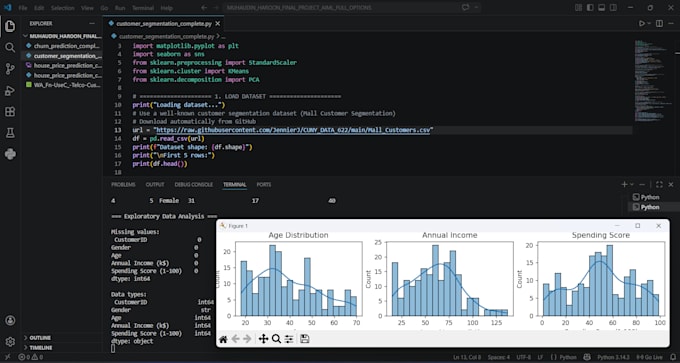Image resolution: width=680 pixels, height=363 pixels.
Task: Open More Actions ellipsis in editor title bar
Action: click(671, 23)
